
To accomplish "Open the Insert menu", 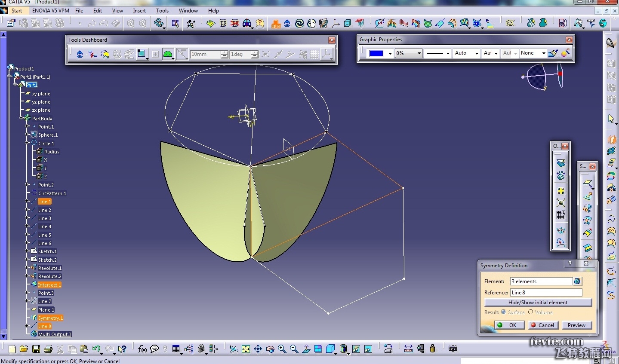I will [x=139, y=11].
